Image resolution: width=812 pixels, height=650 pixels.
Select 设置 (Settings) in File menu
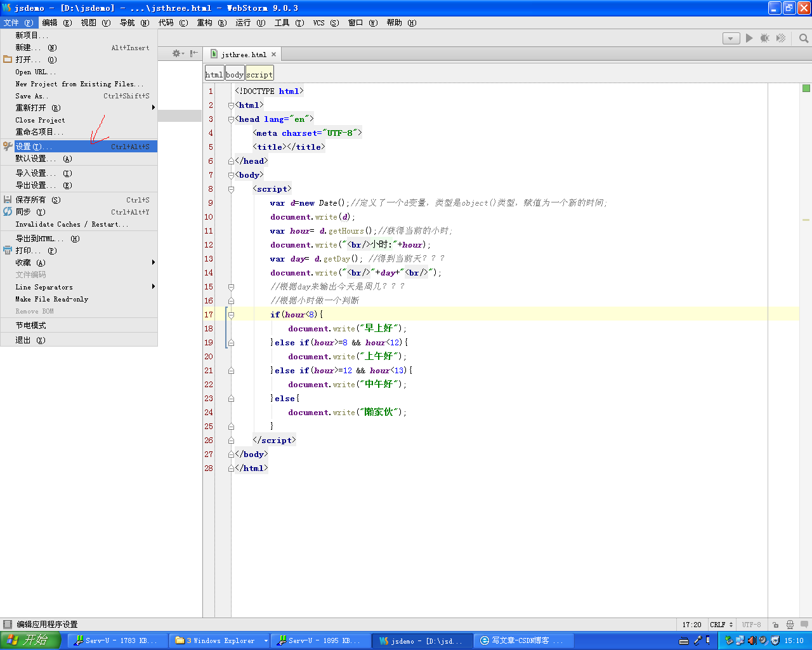tap(79, 147)
